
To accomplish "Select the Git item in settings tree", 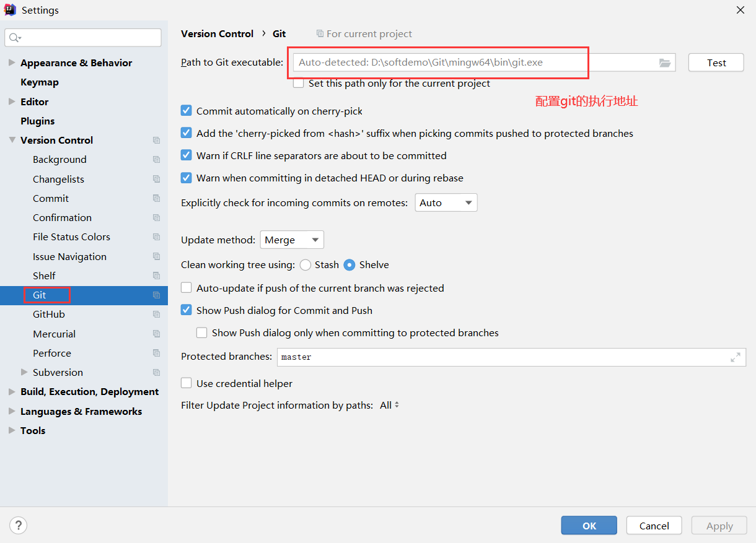I will point(40,295).
